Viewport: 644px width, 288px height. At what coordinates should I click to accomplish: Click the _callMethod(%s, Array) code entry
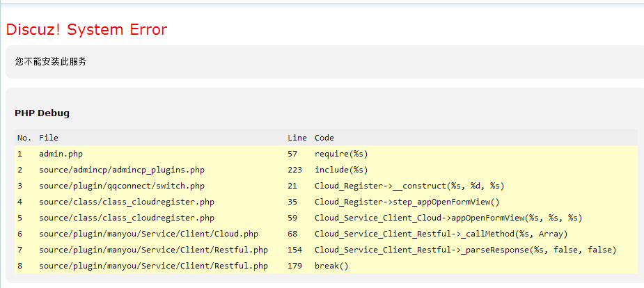(x=441, y=234)
